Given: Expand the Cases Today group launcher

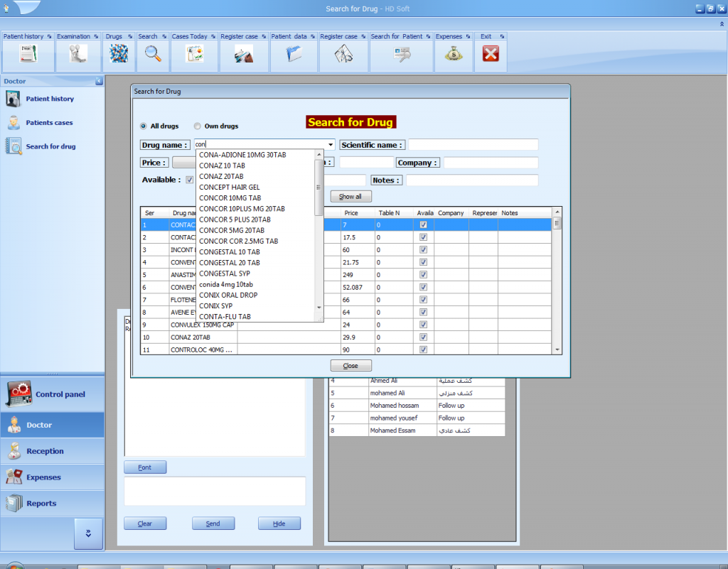Looking at the screenshot, I should pos(213,36).
